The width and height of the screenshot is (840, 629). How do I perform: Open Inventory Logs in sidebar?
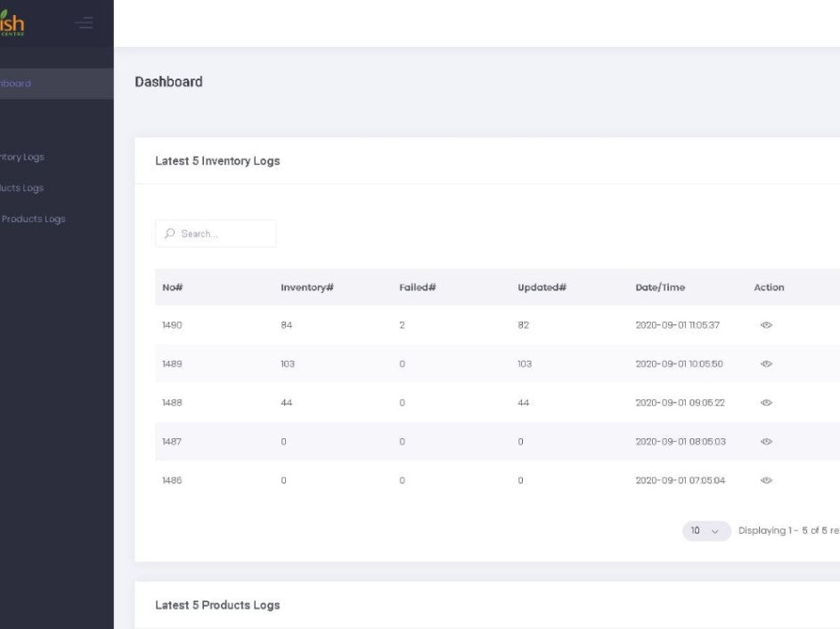pos(22,158)
